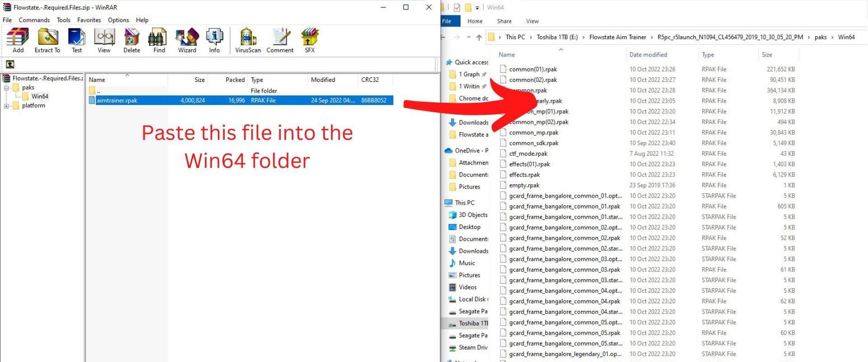Image resolution: width=868 pixels, height=362 pixels.
Task: Open the Favorites menu in WinRAR
Action: [x=89, y=20]
